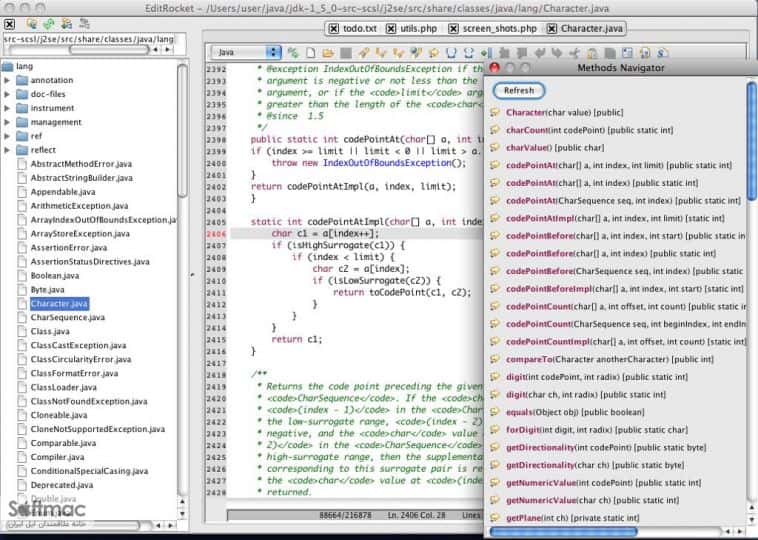Screen dimensions: 758x540
Task: Jump to codePointAtImpl method entry
Action: (x=615, y=218)
